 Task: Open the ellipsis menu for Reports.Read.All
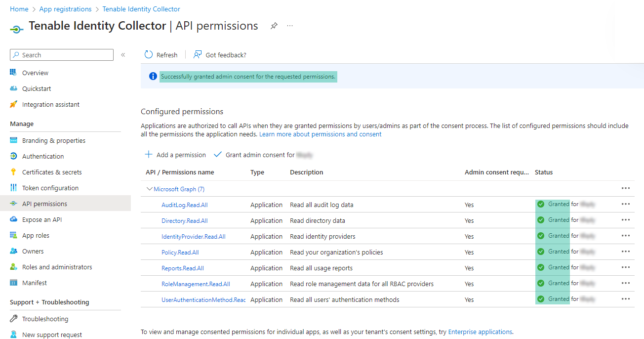[626, 267]
